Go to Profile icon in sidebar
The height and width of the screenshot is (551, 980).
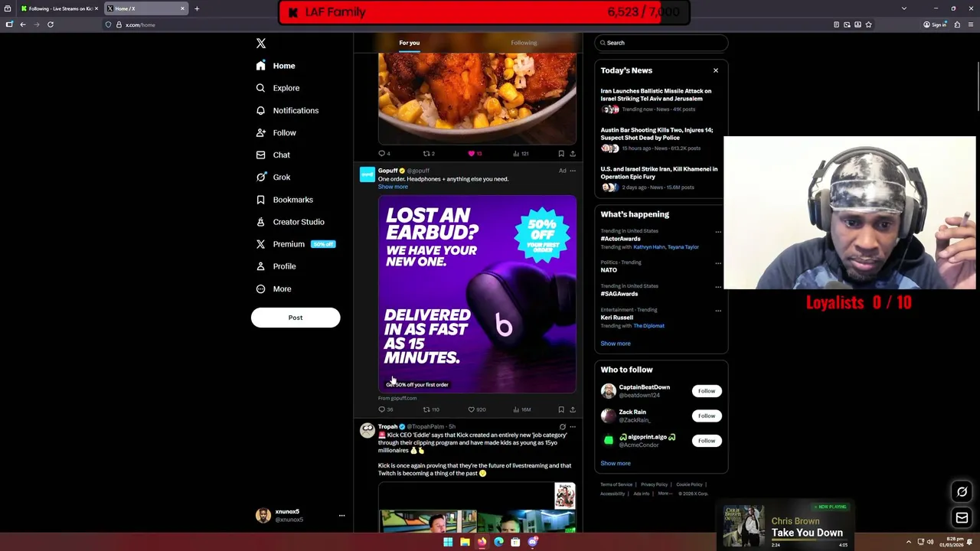coord(261,266)
